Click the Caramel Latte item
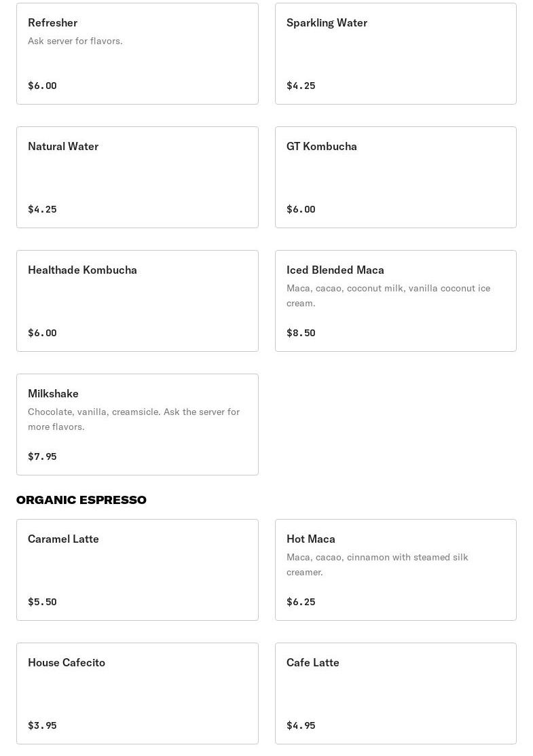Screen dimensions: 533x756 tap(137, 570)
